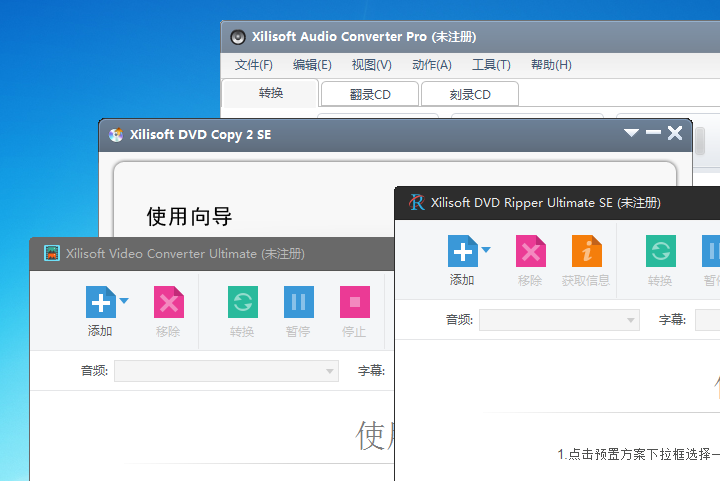Open DVD Copy 2 SE title bar dropdown triangle
The width and height of the screenshot is (720, 481).
631,133
